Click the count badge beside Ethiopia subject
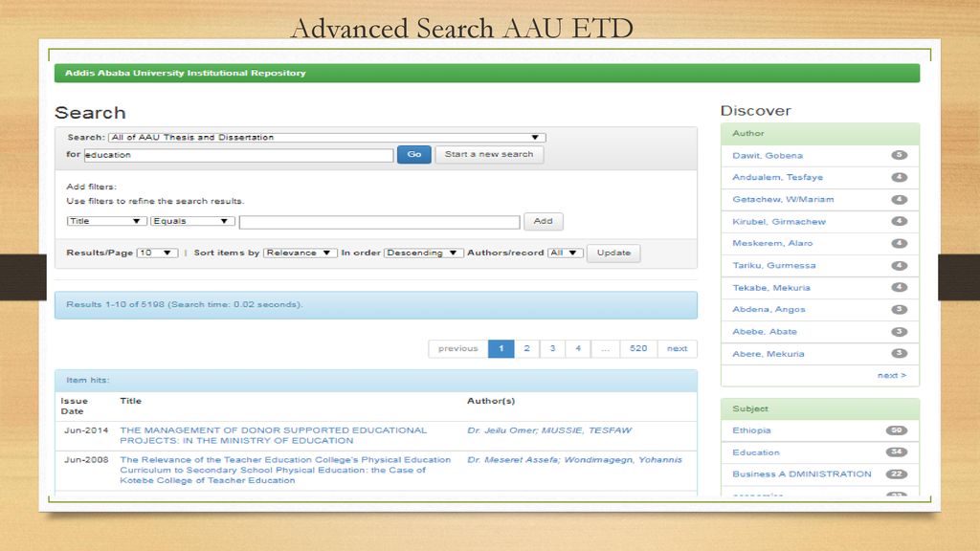The height and width of the screenshot is (551, 980). pos(896,430)
